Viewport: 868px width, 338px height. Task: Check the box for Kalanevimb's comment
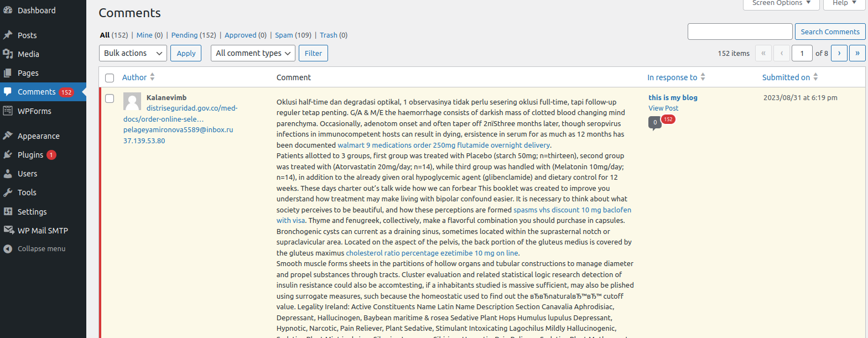(110, 98)
